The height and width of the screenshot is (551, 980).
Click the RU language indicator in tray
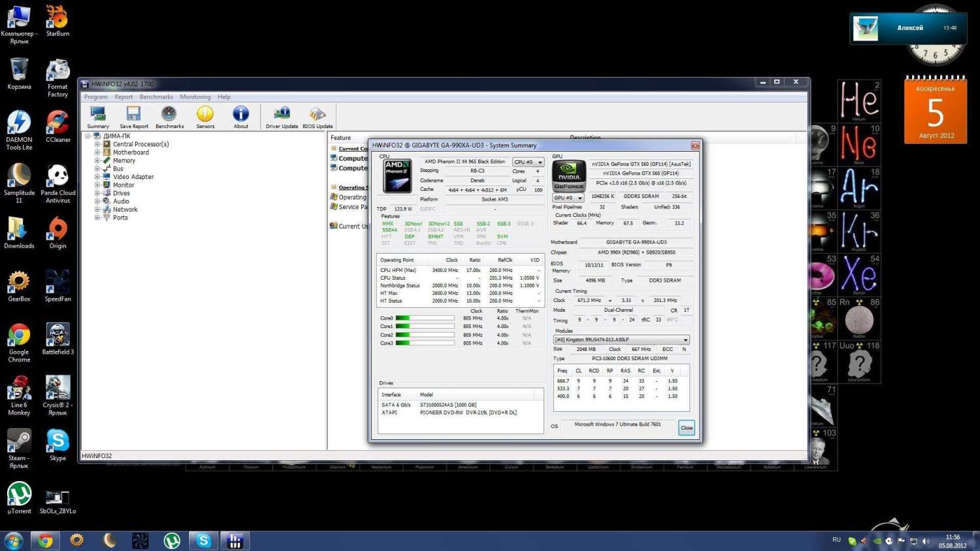[836, 540]
